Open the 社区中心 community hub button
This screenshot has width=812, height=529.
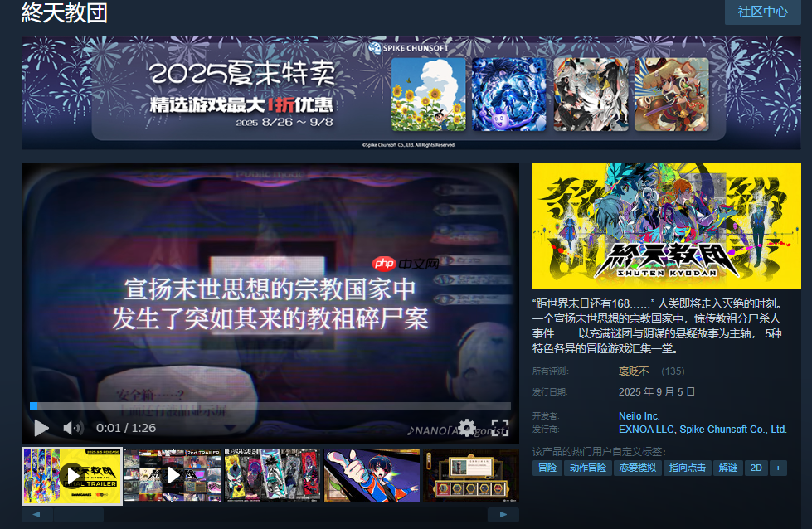[761, 12]
